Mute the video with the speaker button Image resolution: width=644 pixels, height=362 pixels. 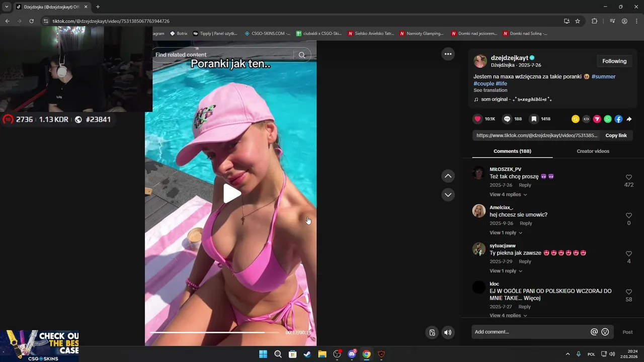[447, 332]
